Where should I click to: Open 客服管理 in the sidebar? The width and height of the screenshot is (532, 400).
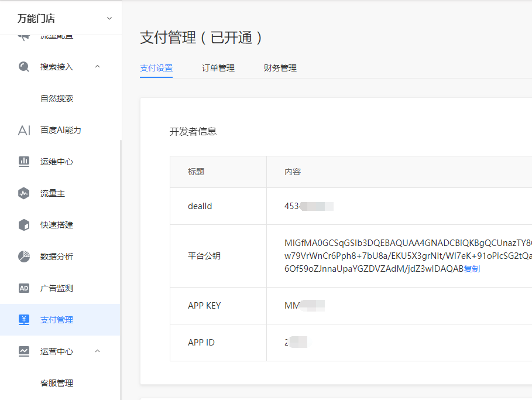[x=57, y=383]
